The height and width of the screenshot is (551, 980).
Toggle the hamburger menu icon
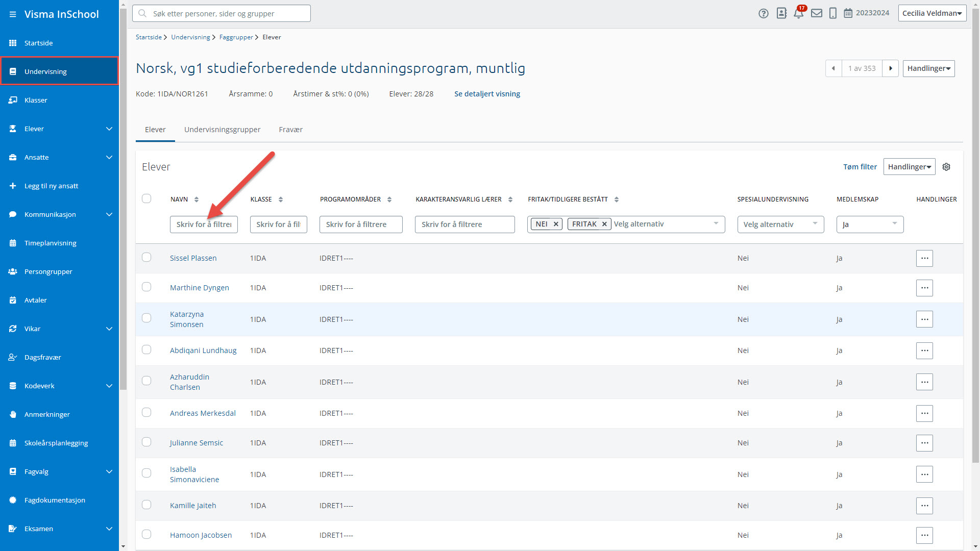pyautogui.click(x=13, y=14)
